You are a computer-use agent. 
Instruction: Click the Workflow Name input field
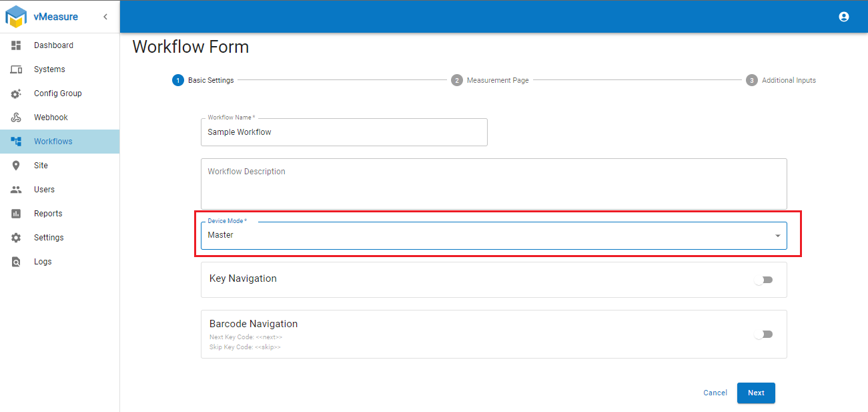click(344, 132)
